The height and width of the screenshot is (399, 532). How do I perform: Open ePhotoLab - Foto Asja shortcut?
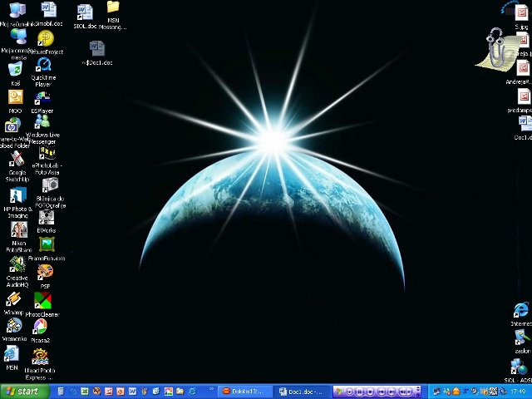[47, 153]
